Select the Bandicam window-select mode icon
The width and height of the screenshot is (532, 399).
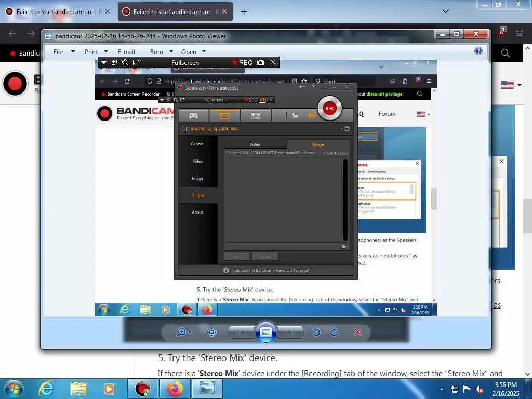(114, 62)
